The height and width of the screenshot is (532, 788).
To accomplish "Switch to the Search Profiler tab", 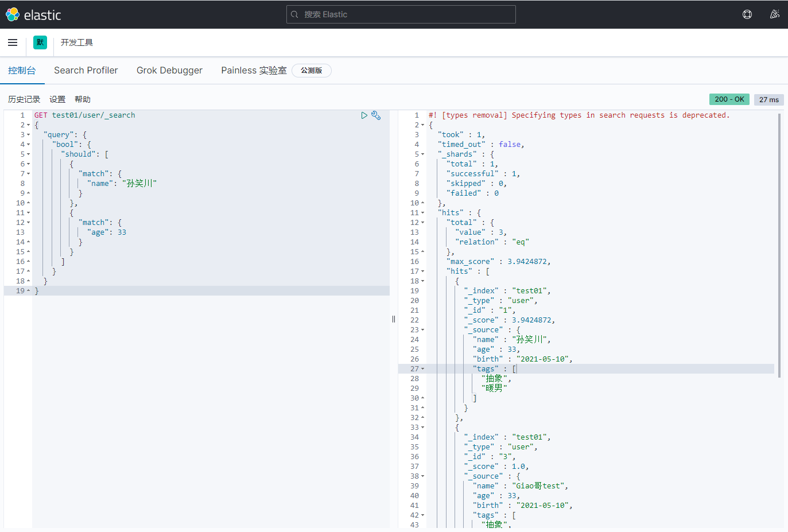I will [x=86, y=70].
